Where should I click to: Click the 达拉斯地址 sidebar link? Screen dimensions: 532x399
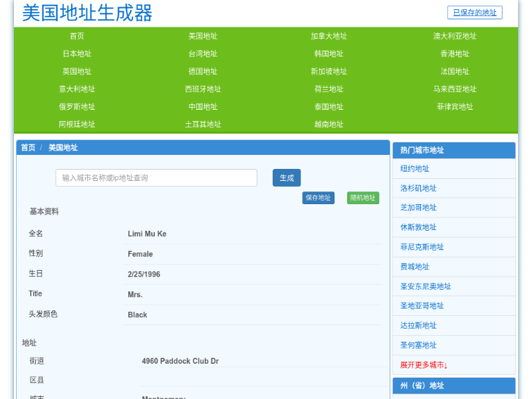(418, 326)
